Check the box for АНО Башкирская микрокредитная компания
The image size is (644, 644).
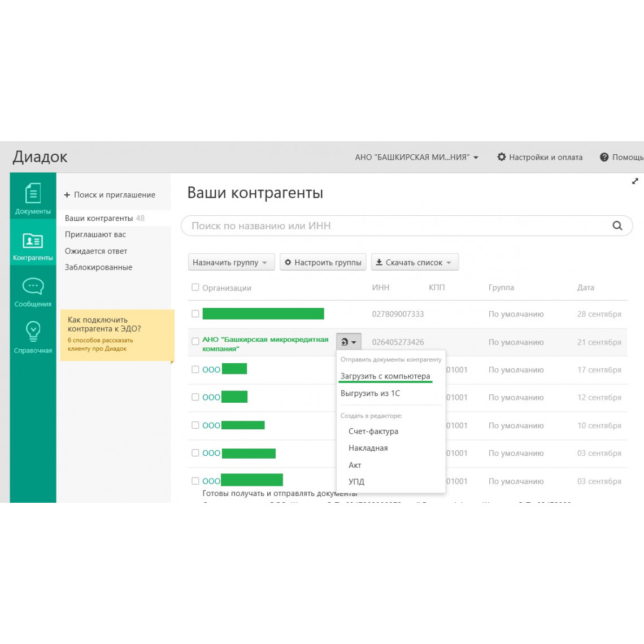195,341
